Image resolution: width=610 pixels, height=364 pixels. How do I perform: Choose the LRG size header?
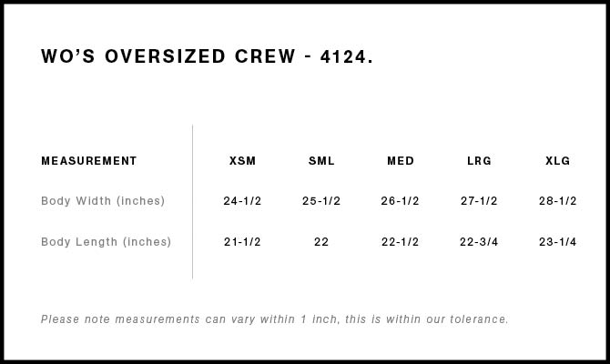(x=479, y=161)
